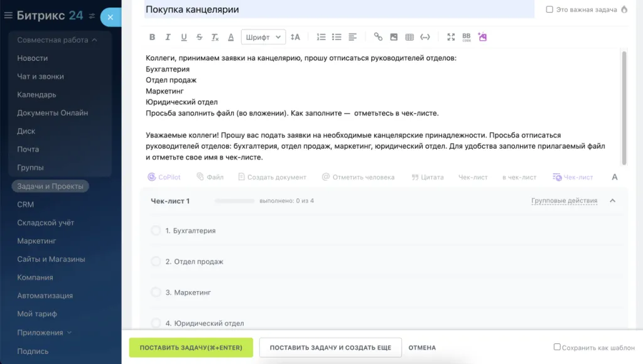Collapse the 'Чек-лист 1' section

tap(613, 201)
